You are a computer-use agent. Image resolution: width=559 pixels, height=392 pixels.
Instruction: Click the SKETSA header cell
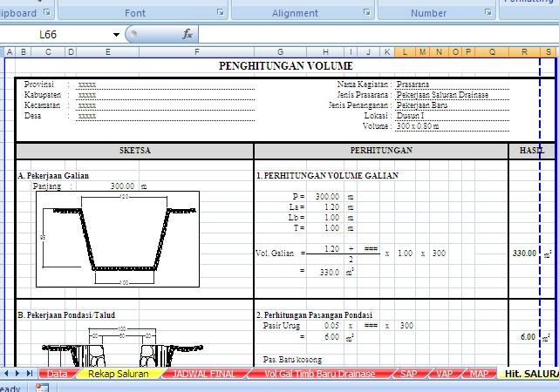coord(135,151)
